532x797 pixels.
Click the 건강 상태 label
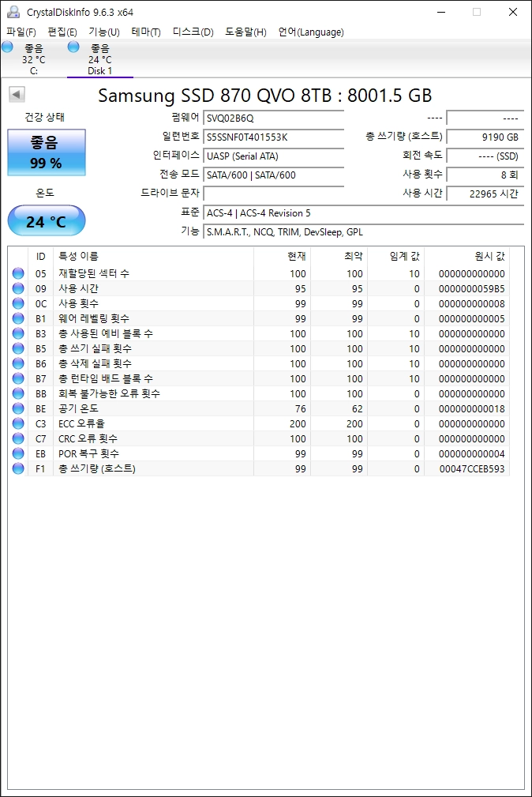pos(45,117)
